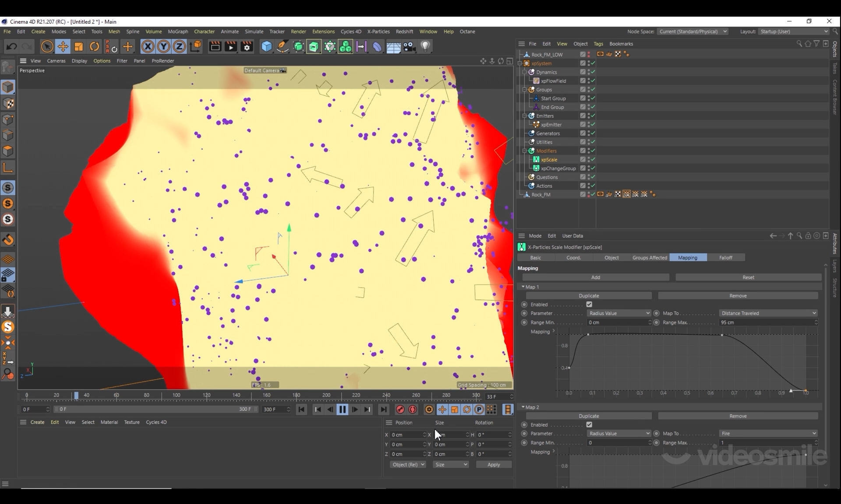This screenshot has height=504, width=841.
Task: Select the Rotate tool
Action: pyautogui.click(x=95, y=46)
